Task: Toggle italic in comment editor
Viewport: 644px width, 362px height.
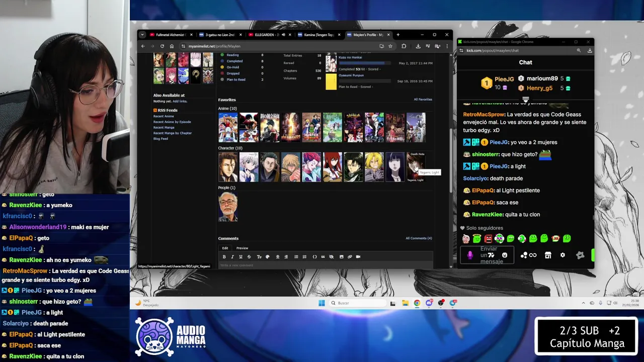Action: pos(232,256)
